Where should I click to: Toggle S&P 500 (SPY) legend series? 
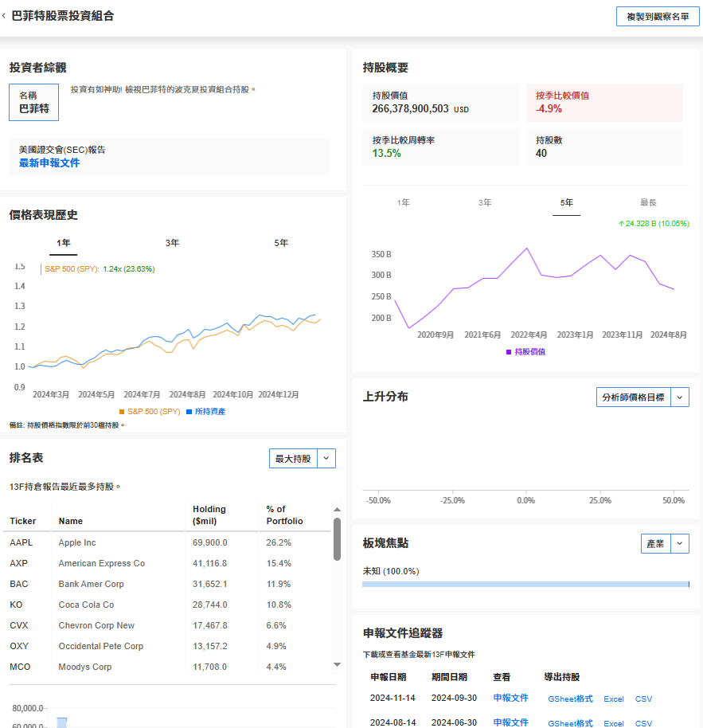(x=150, y=411)
